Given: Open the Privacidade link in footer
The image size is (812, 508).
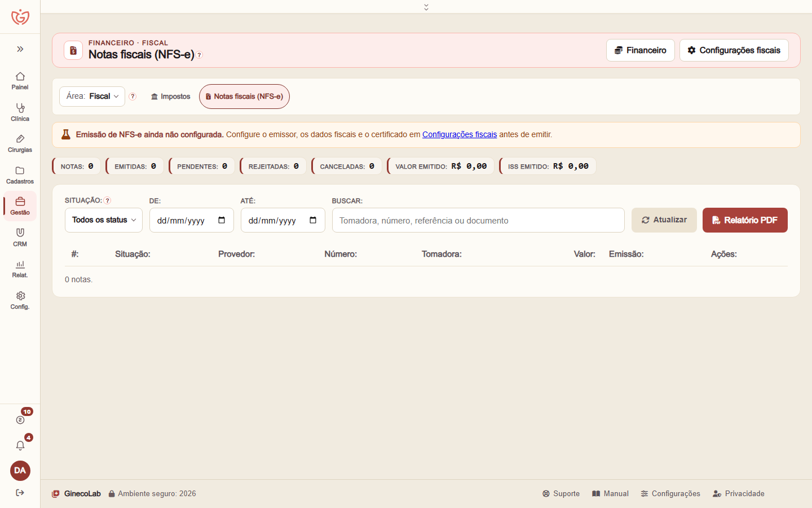Looking at the screenshot, I should pyautogui.click(x=739, y=494).
